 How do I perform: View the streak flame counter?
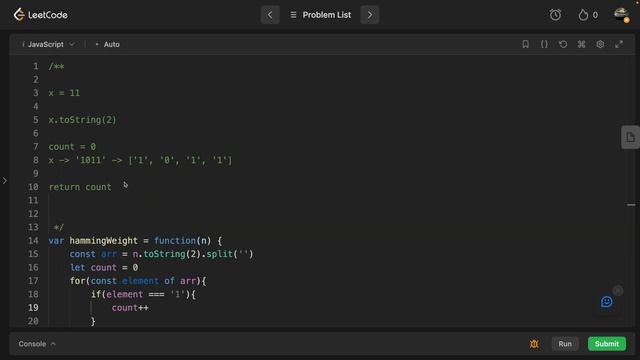[588, 15]
